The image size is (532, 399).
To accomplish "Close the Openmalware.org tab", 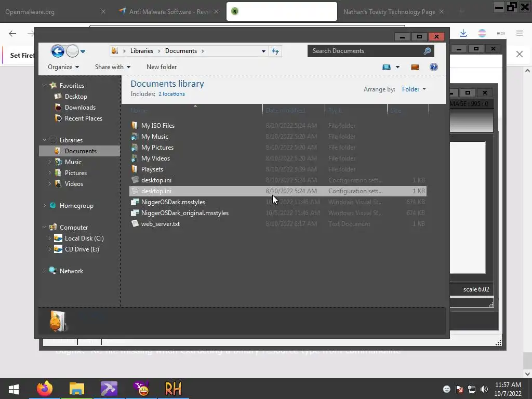I will click(103, 11).
